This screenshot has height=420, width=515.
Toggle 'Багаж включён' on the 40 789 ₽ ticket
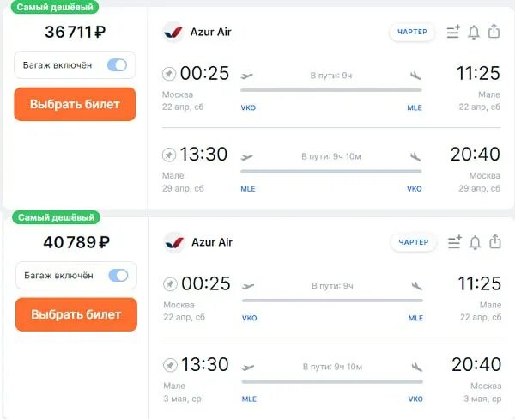coord(118,276)
